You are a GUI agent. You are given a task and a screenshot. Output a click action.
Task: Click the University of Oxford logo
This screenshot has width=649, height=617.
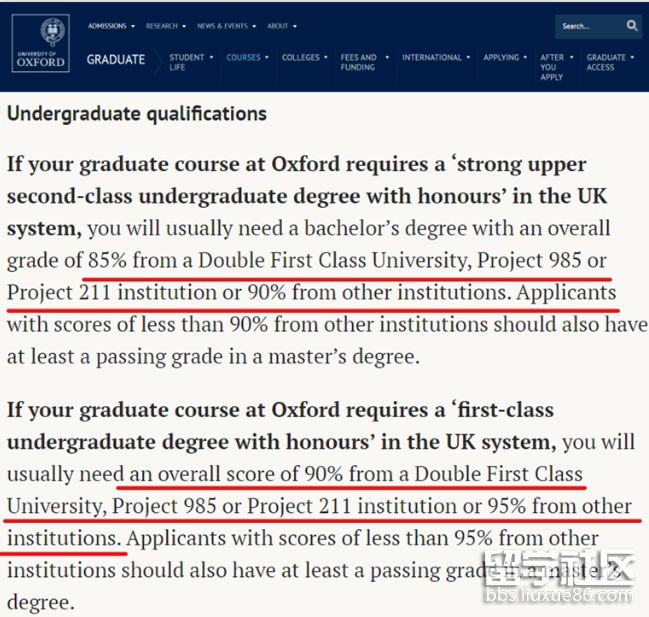click(x=41, y=45)
